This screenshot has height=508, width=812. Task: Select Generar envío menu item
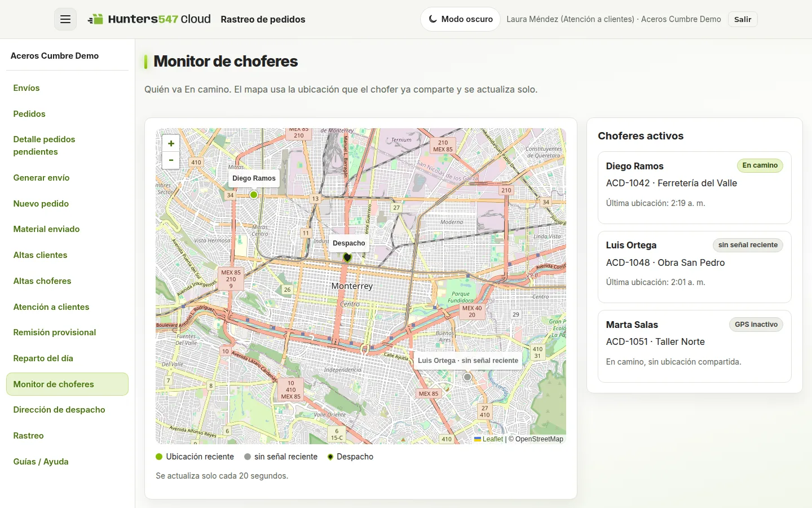click(67, 178)
